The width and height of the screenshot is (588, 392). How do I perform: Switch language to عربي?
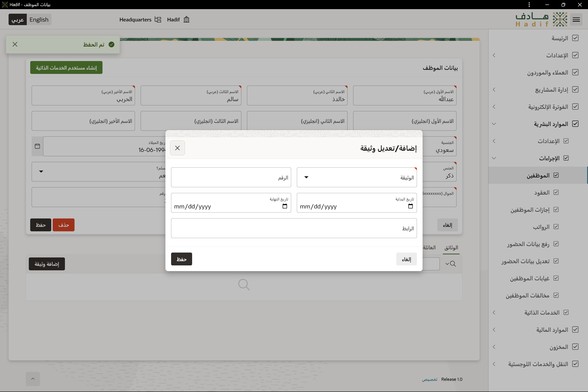(x=18, y=20)
